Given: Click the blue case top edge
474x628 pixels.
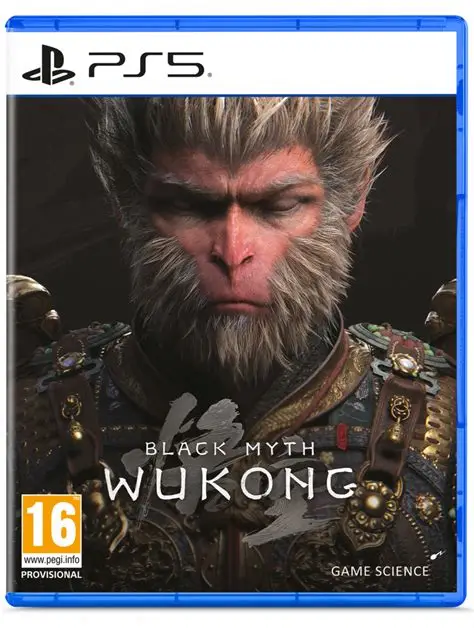Looking at the screenshot, I should [236, 23].
